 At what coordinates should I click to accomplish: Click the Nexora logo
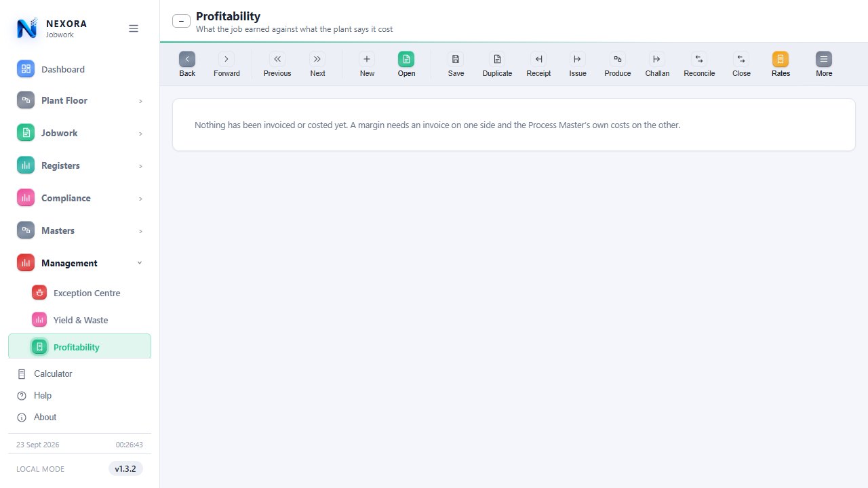(27, 28)
